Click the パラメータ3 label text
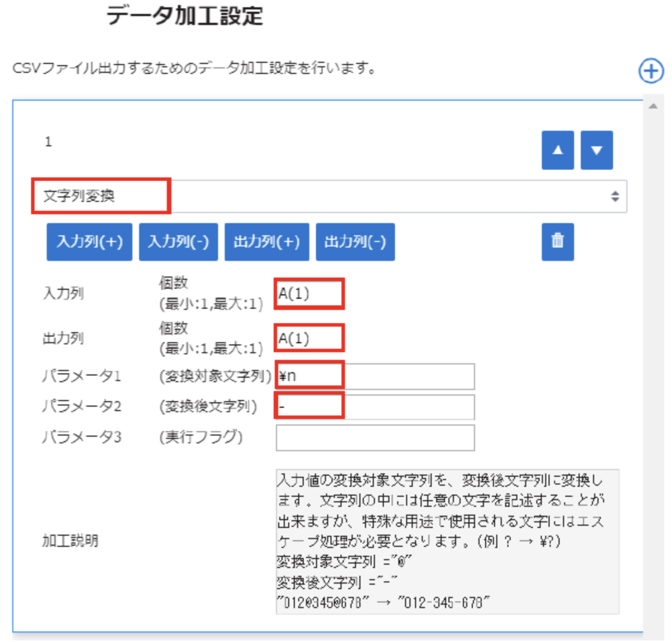 (82, 437)
